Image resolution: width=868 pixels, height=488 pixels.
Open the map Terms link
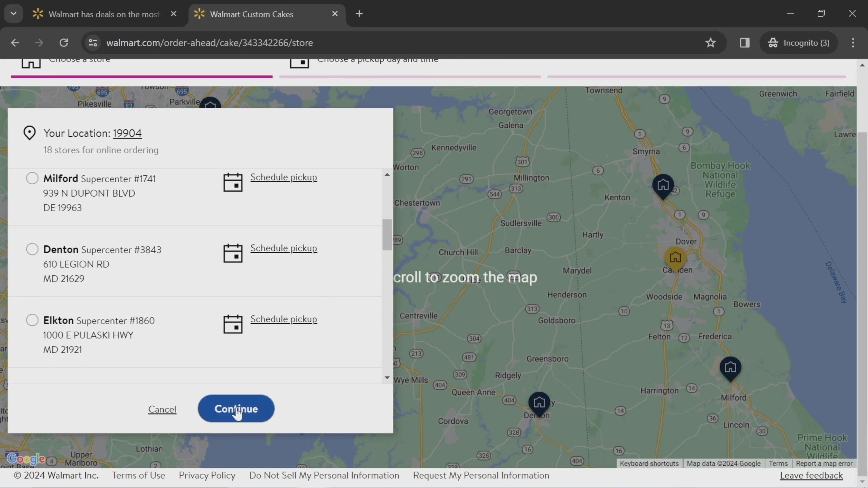pos(778,463)
